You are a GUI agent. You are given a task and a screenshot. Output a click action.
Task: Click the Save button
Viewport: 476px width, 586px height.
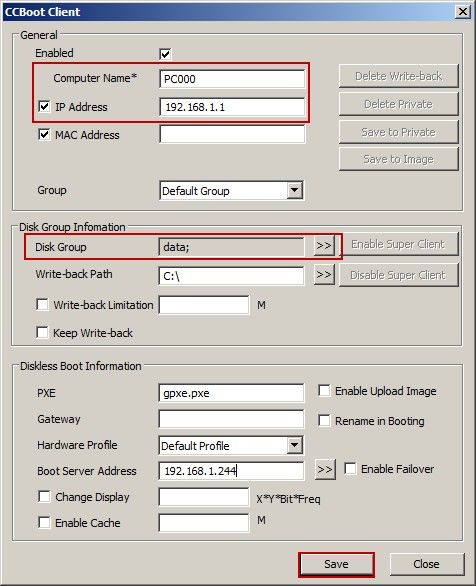coord(336,564)
